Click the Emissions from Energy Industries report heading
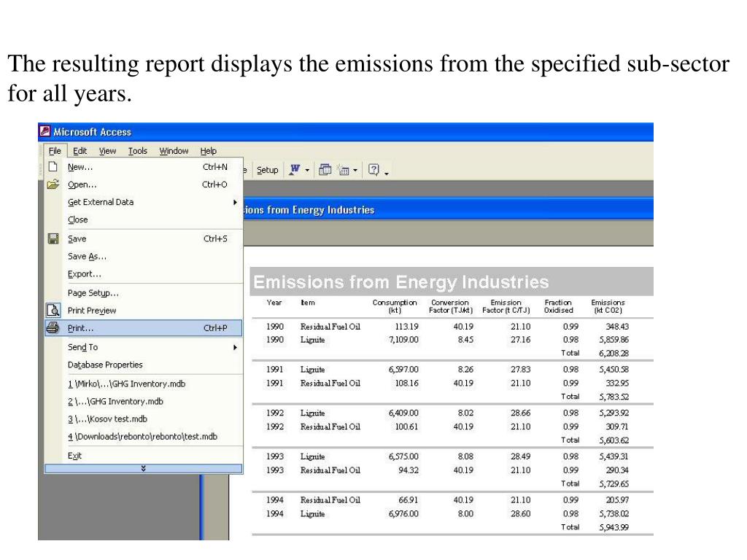This screenshot has height=560, width=747. click(400, 282)
